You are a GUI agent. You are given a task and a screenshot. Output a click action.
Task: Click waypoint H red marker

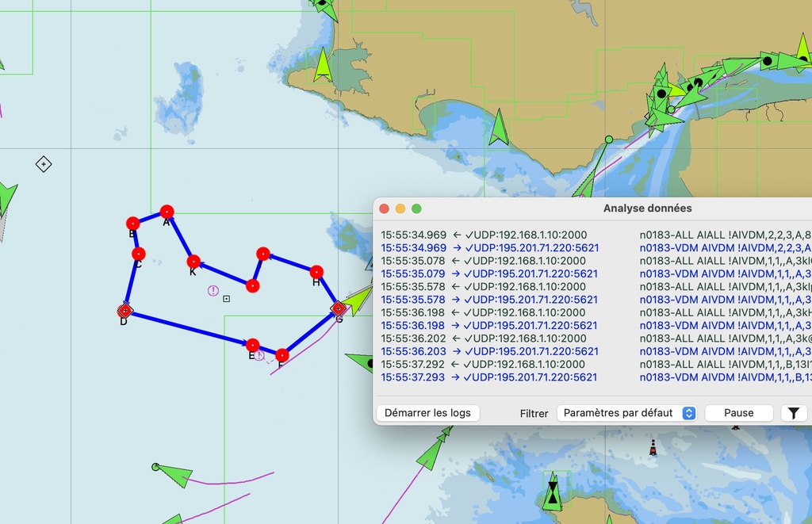[x=316, y=272]
